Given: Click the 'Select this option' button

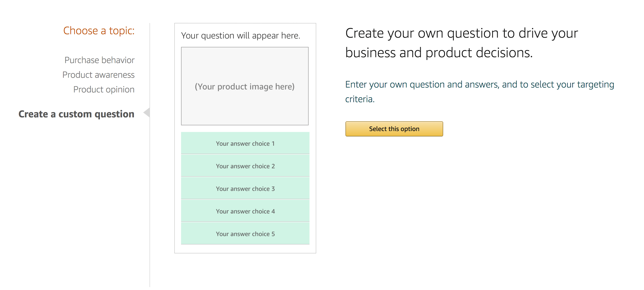Looking at the screenshot, I should (394, 129).
